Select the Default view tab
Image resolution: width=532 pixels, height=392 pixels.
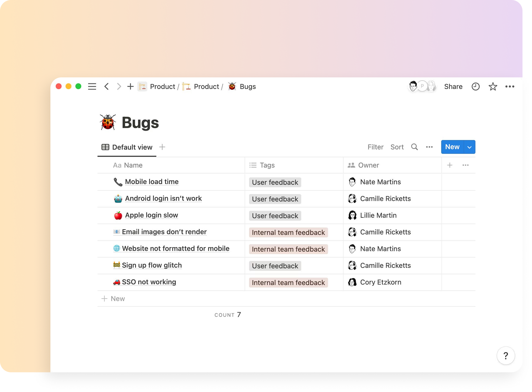tap(127, 147)
